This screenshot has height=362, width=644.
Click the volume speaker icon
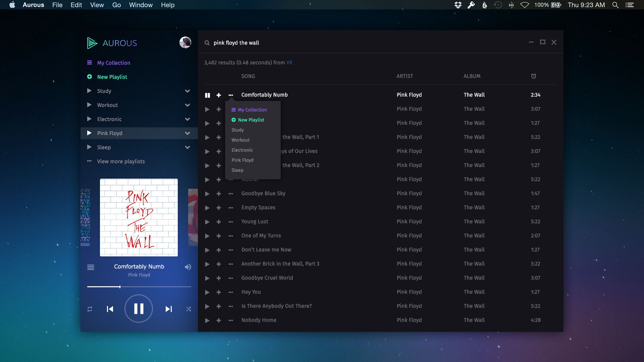pyautogui.click(x=188, y=267)
